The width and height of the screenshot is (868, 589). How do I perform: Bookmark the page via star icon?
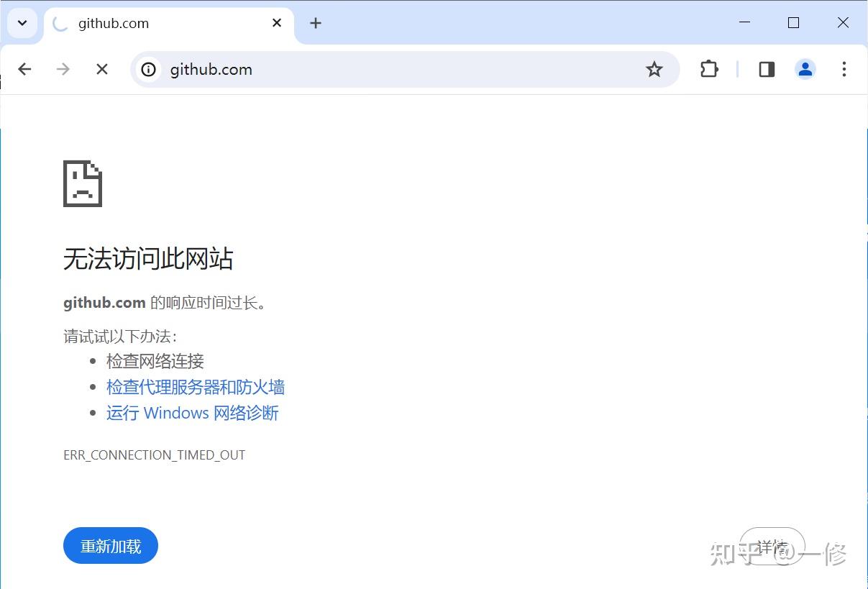point(654,69)
